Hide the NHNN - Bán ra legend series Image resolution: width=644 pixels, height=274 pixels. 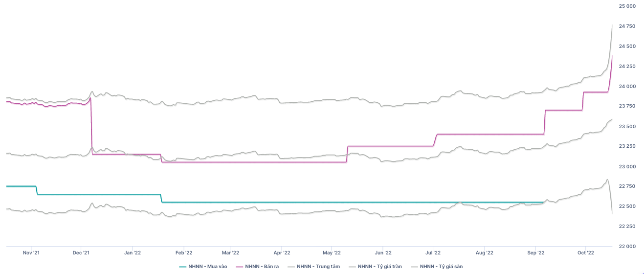262,267
